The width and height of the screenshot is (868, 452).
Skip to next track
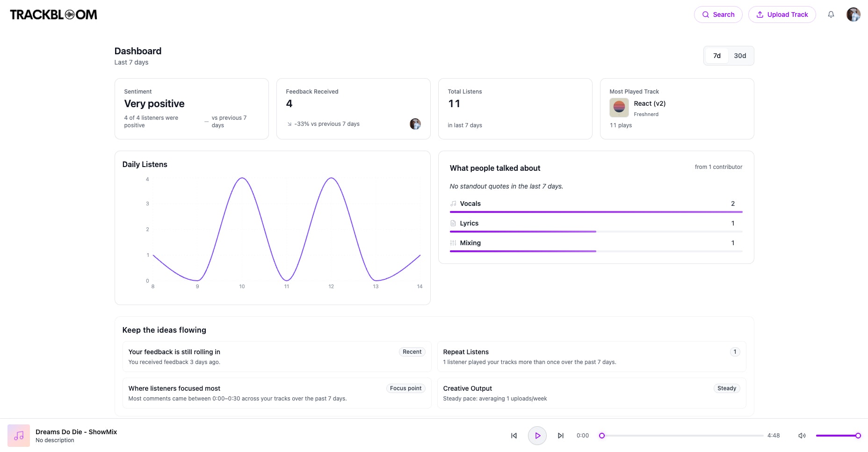pyautogui.click(x=561, y=436)
